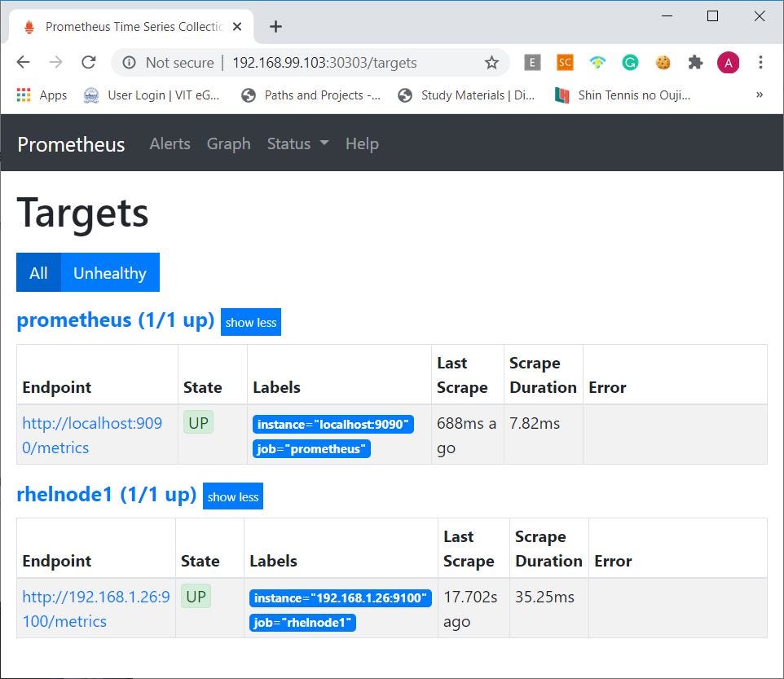Click the wifi-shaped extension icon
This screenshot has width=784, height=679.
coord(597,63)
